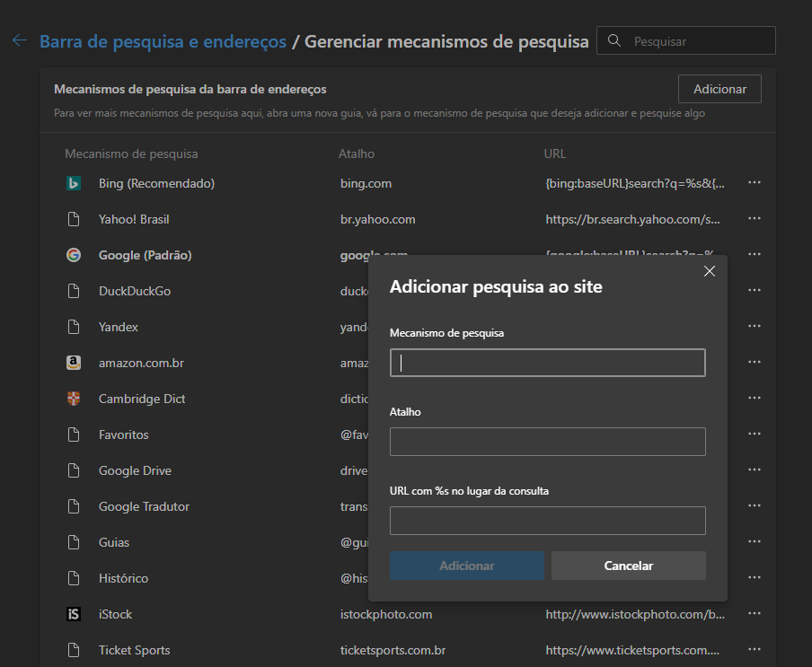
Task: Click the Google logo icon
Action: [74, 255]
